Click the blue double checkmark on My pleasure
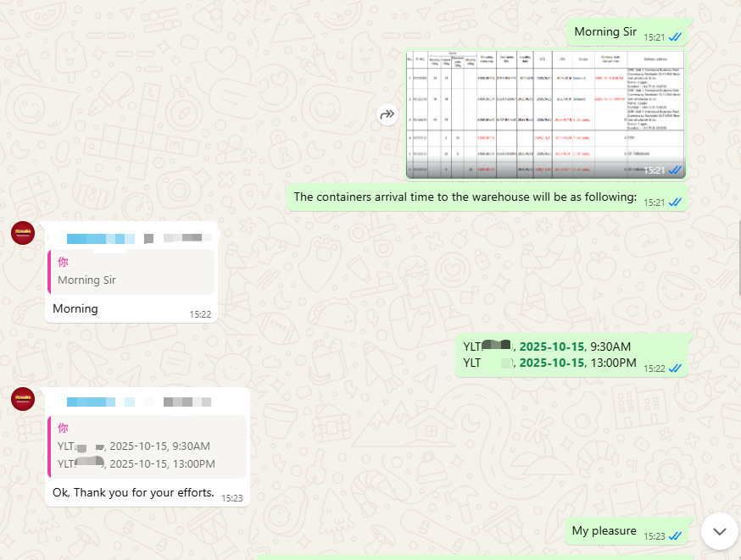741x560 pixels. pyautogui.click(x=675, y=534)
